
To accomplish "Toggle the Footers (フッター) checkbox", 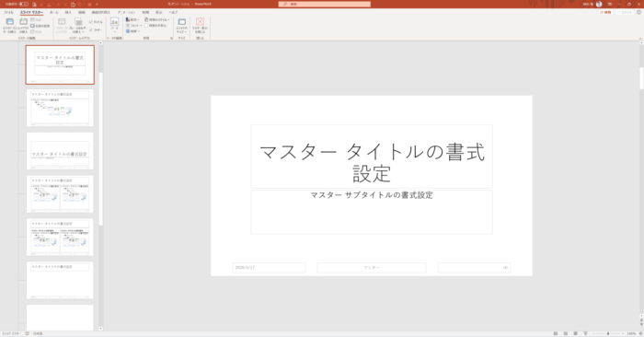I will (91, 29).
